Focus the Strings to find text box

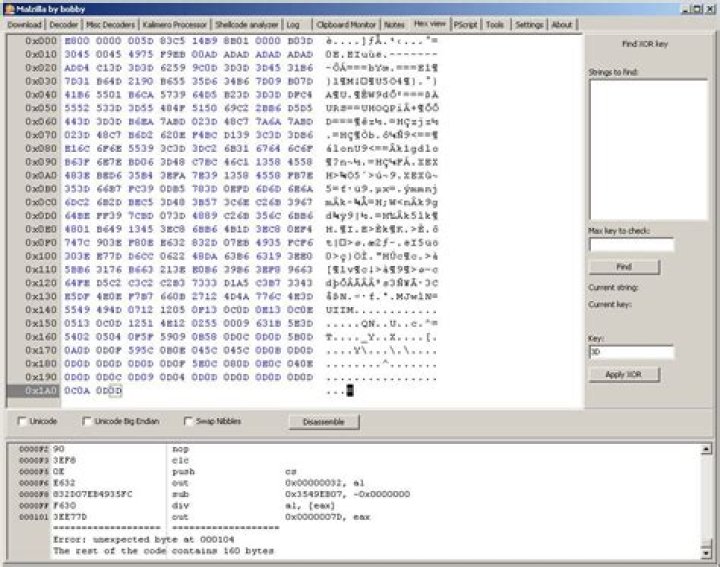648,150
